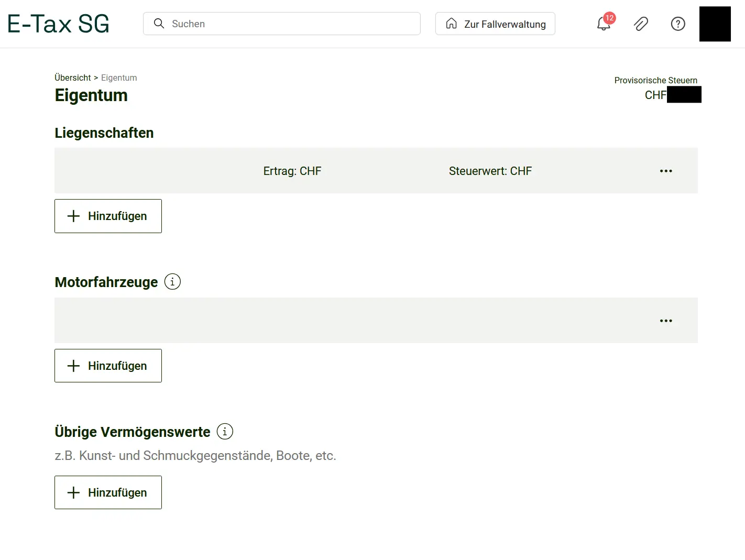Click the search magnifier icon

(159, 24)
